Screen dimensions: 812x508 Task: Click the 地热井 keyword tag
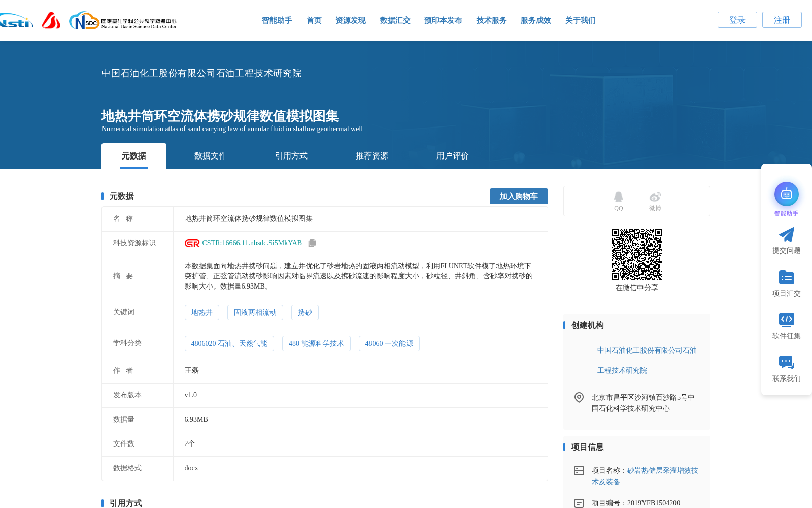tap(201, 312)
